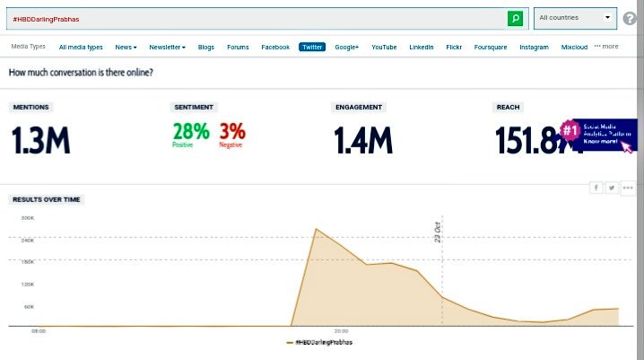
Task: Click the ENGAGEMENT label
Action: (x=359, y=107)
